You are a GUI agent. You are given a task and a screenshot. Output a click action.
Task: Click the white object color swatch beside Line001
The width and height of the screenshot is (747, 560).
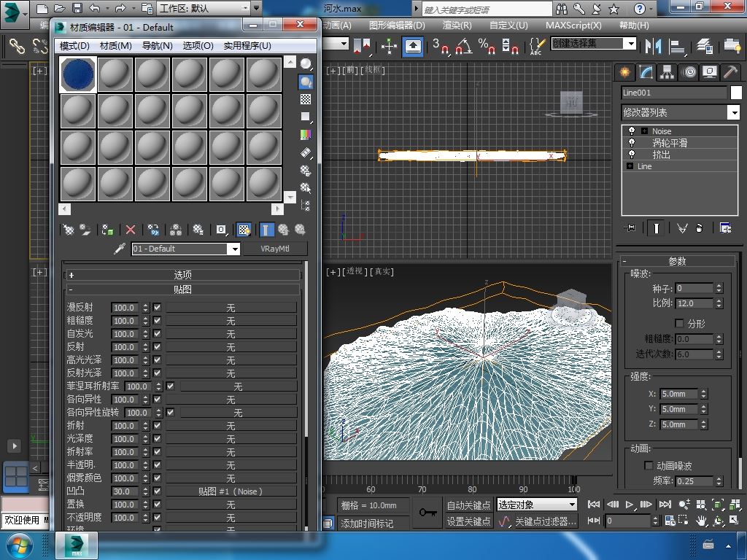[x=736, y=93]
